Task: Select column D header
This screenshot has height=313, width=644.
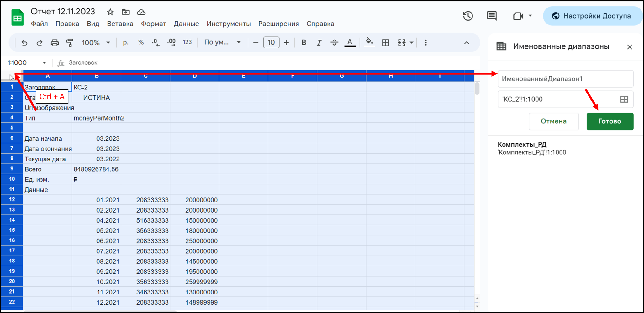Action: click(x=195, y=76)
